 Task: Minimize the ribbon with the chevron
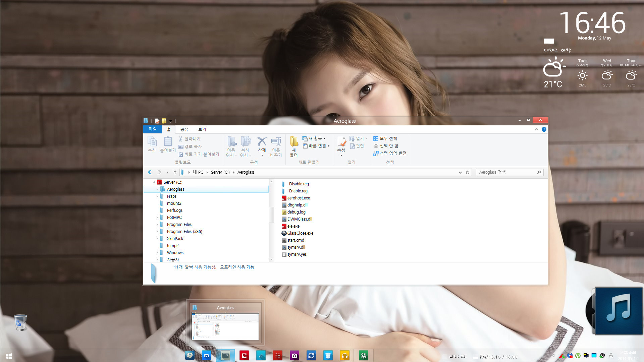pos(537,129)
